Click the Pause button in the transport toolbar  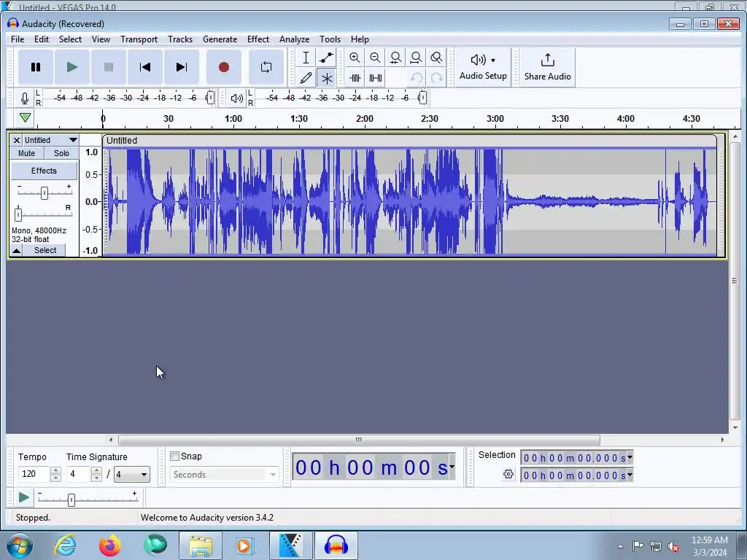pos(36,67)
